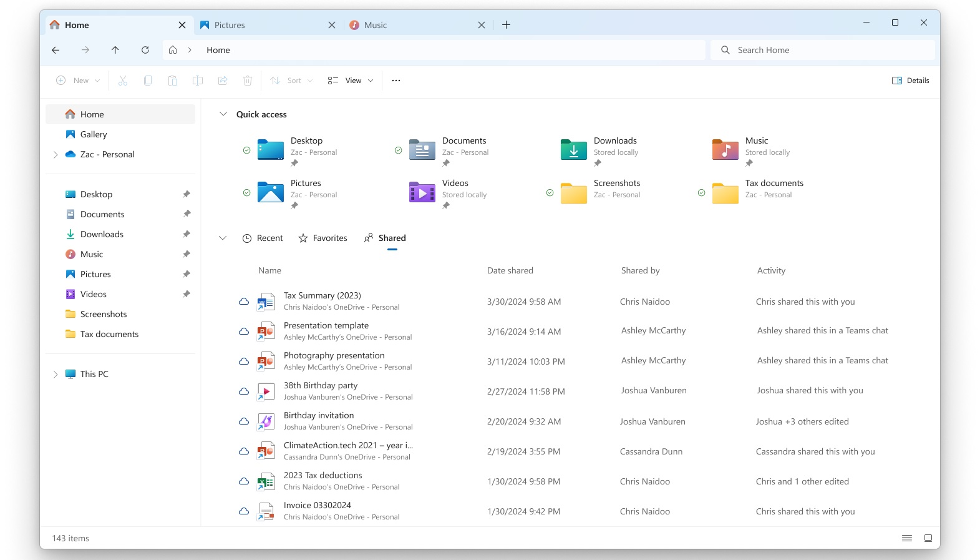
Task: Open the Downloads folder in Quick access
Action: click(x=614, y=141)
